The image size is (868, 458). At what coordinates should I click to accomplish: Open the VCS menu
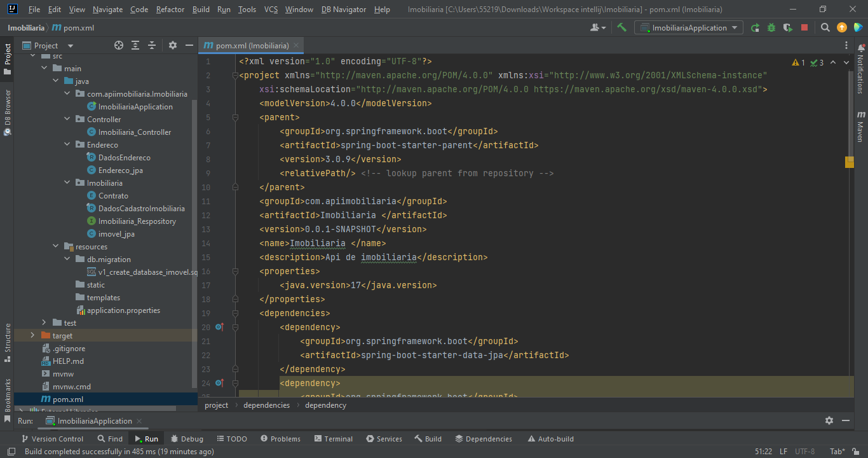pos(271,10)
